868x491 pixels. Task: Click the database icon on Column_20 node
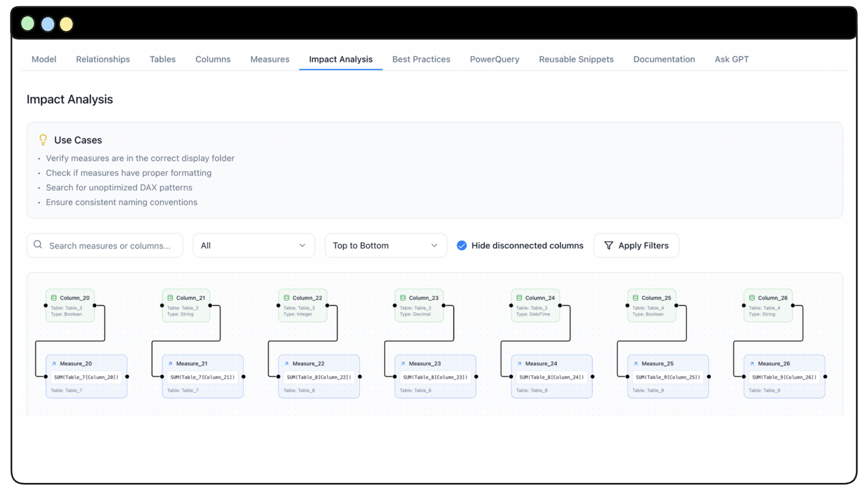click(54, 298)
